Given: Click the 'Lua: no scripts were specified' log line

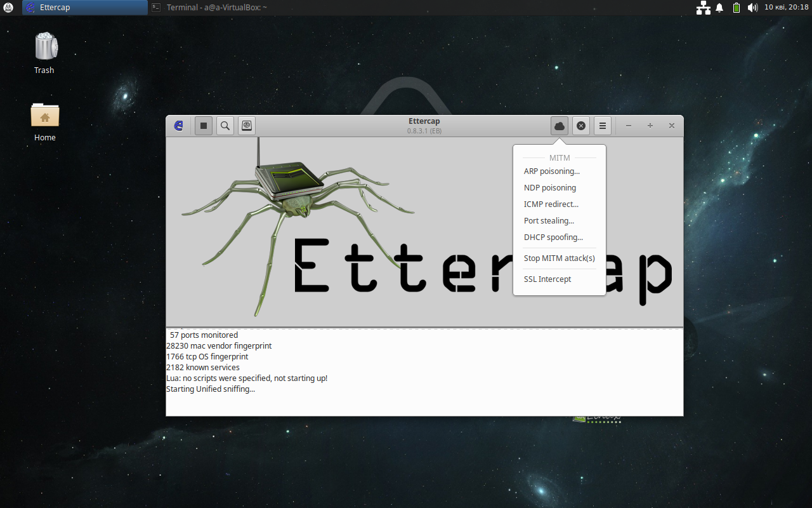Looking at the screenshot, I should 247,378.
